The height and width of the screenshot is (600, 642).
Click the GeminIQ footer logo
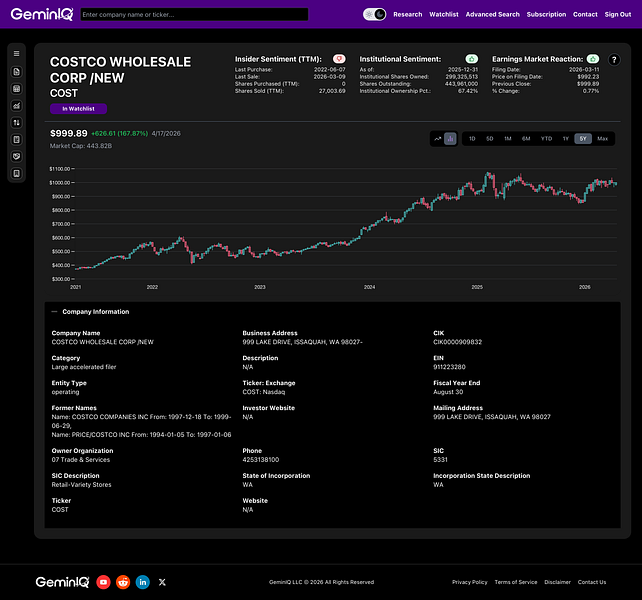(x=62, y=582)
